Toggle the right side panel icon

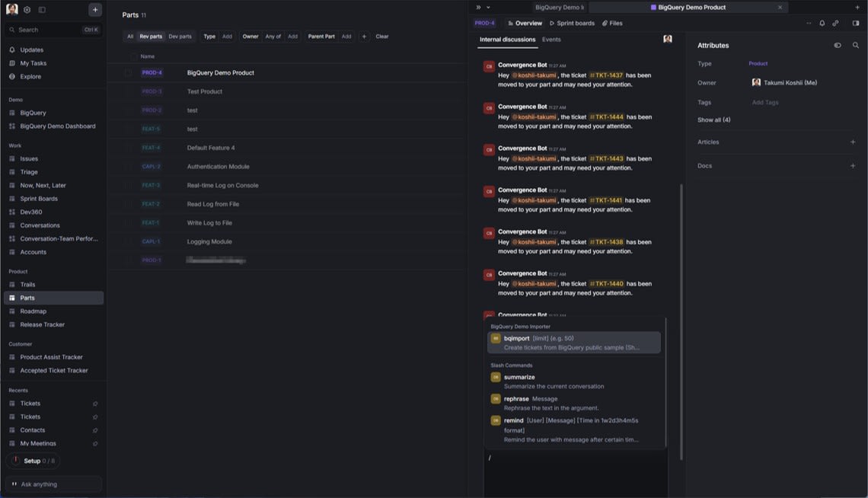coord(856,24)
